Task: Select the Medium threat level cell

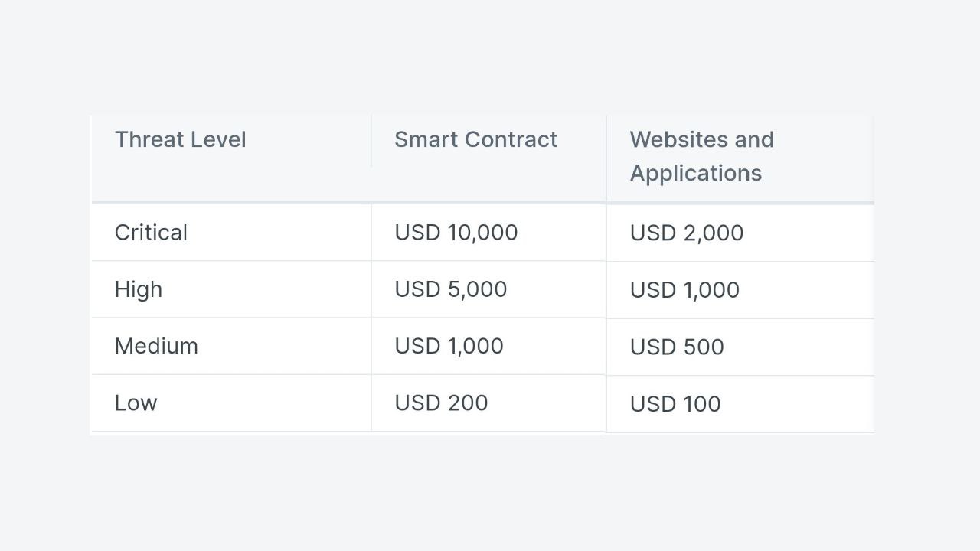Action: pos(231,346)
